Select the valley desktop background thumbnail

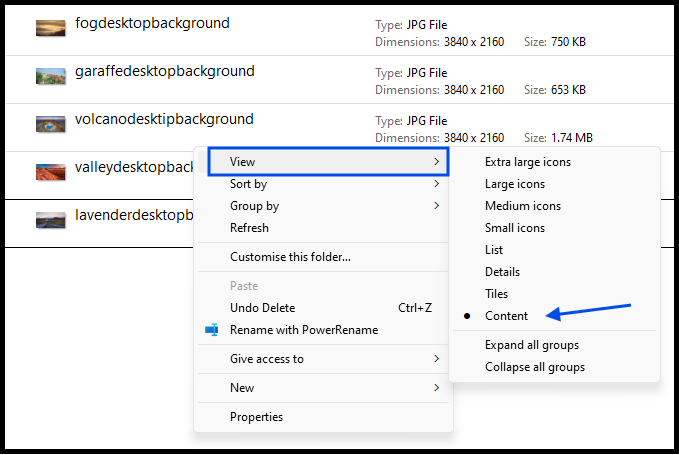tap(51, 172)
